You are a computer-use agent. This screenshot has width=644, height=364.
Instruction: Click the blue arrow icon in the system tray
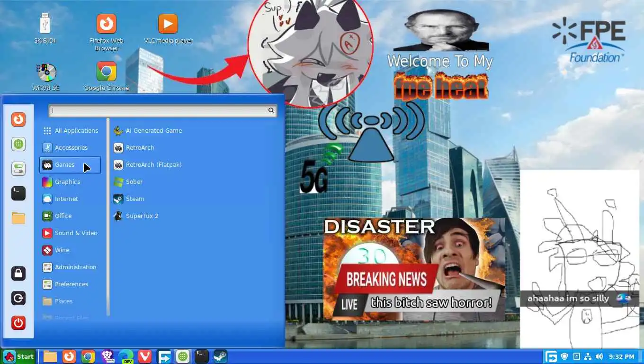tap(552, 356)
